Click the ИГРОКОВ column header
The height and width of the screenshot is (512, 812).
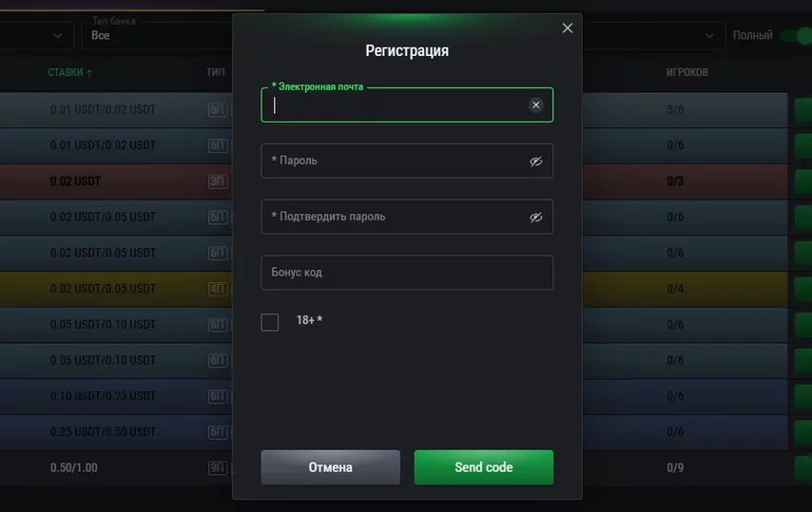(686, 72)
